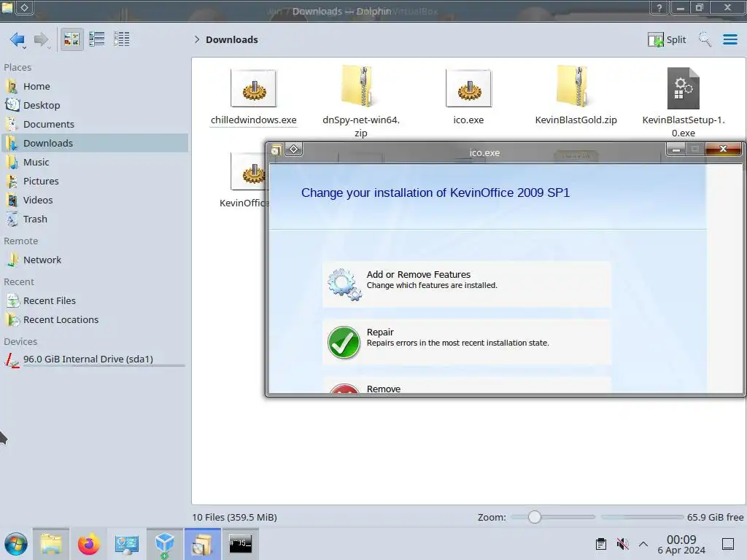Open Music in Places panel
747x560 pixels.
click(94, 163)
